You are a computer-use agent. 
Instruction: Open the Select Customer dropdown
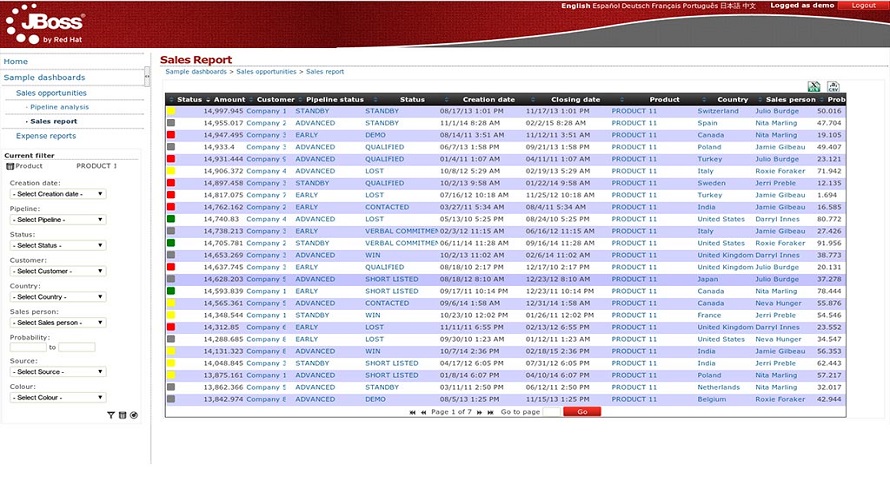tap(58, 271)
